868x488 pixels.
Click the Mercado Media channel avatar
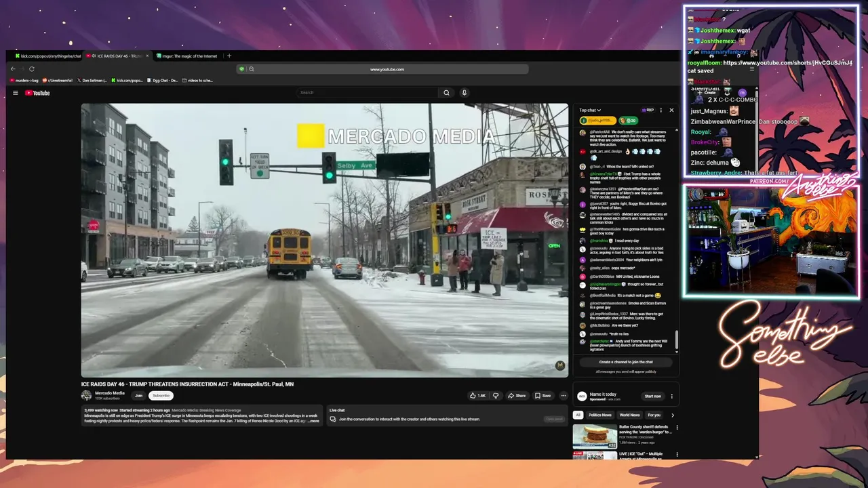tap(86, 395)
